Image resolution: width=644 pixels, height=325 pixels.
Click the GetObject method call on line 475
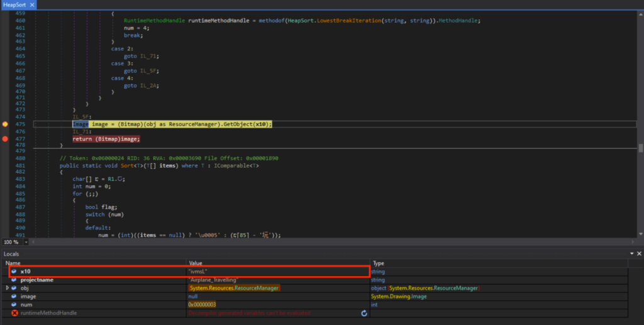(237, 124)
